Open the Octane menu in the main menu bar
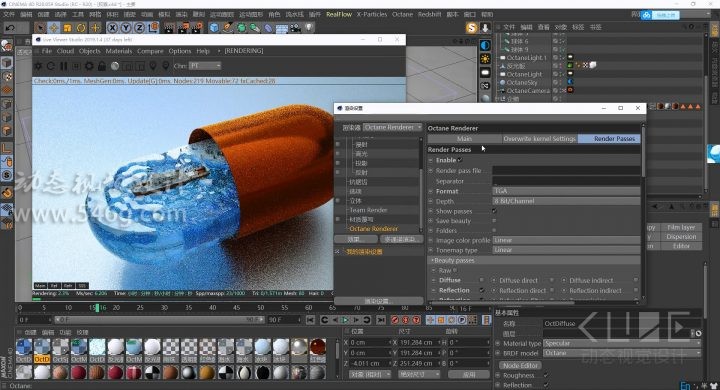720x390 pixels. (x=402, y=14)
